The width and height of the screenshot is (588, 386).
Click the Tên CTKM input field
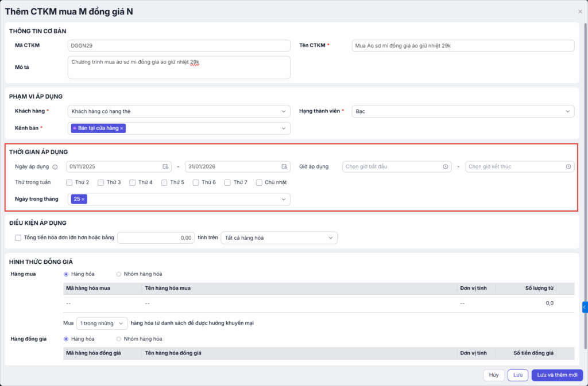tap(463, 46)
